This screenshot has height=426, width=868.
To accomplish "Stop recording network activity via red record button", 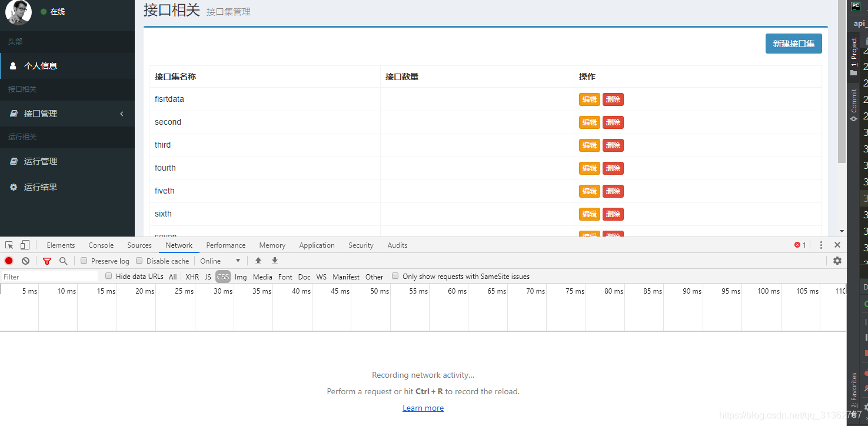I will [8, 261].
